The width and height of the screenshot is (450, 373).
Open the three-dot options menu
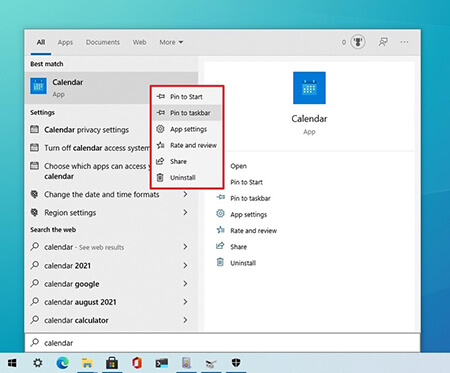click(x=404, y=42)
